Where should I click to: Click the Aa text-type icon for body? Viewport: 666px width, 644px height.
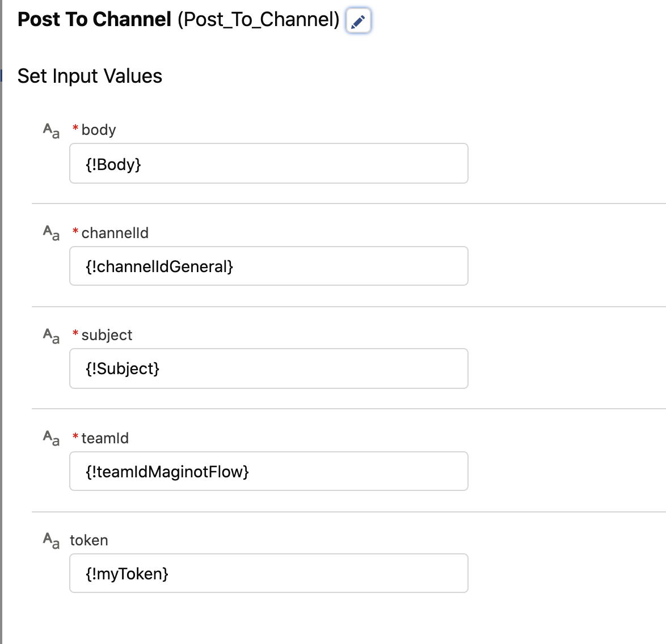coord(51,130)
